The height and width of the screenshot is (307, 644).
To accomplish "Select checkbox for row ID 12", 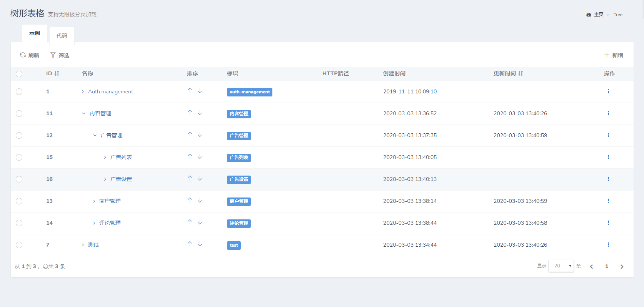I will coord(19,135).
